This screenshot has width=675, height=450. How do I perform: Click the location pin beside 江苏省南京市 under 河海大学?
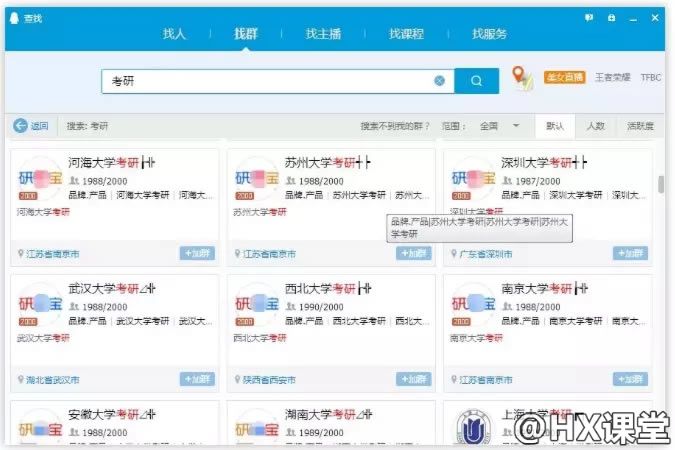coord(20,253)
